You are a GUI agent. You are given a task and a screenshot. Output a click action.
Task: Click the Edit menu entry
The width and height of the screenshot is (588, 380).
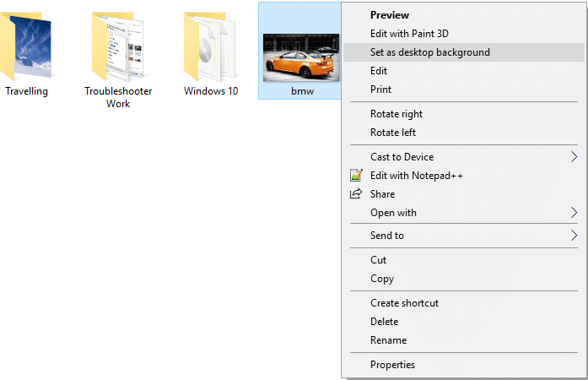(464, 71)
